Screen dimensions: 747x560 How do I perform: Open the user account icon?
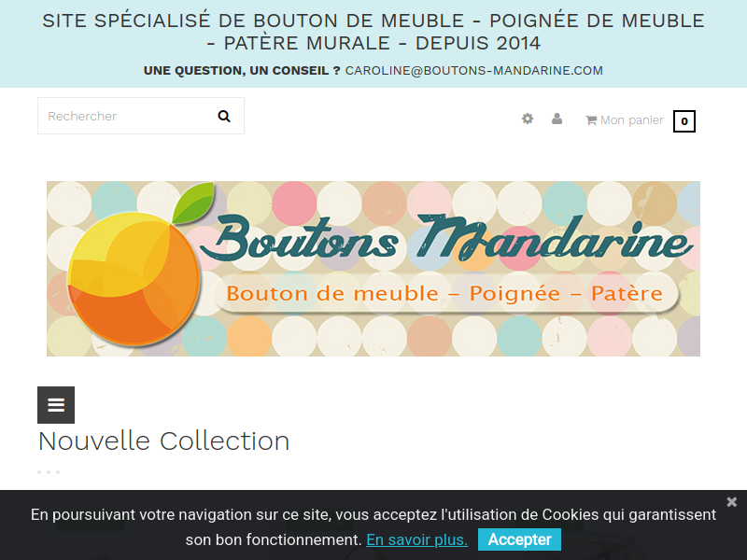(557, 119)
